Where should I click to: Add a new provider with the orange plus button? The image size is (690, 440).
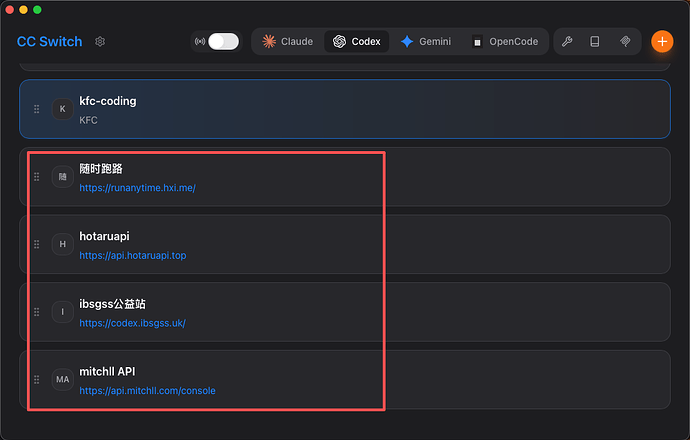[x=662, y=42]
